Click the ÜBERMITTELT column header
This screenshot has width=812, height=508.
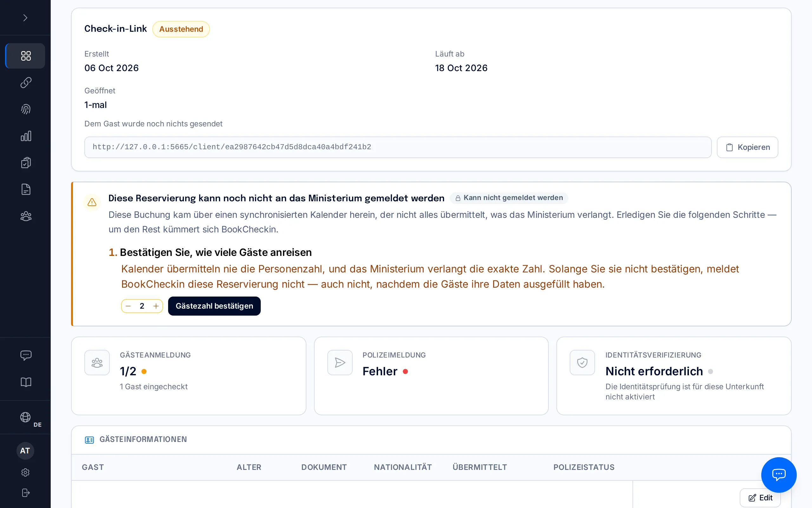click(x=480, y=467)
